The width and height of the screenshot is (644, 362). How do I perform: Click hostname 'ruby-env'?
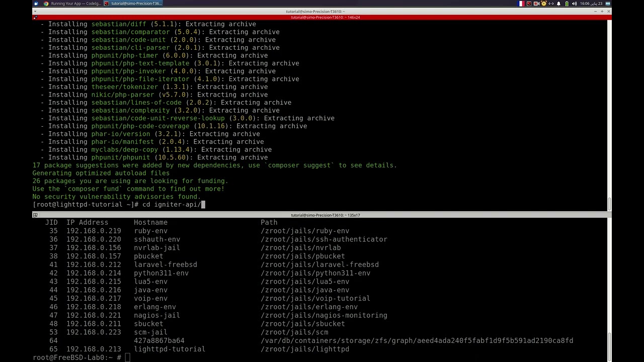coord(150,231)
